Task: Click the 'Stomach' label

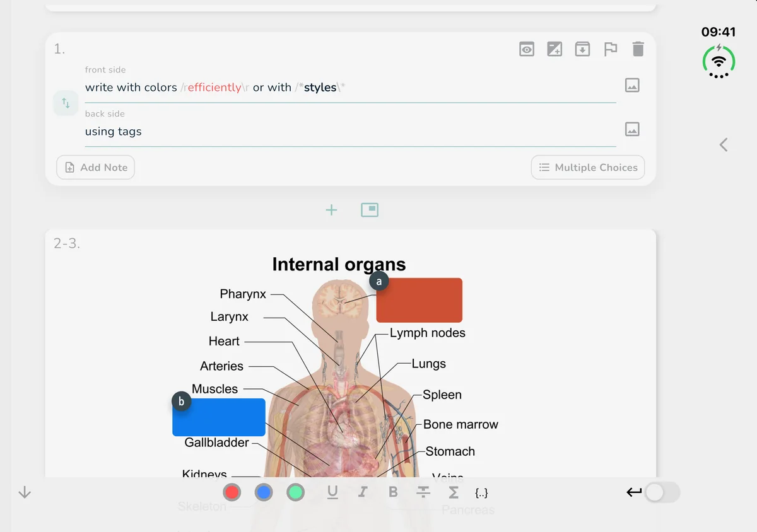Action: pos(450,451)
